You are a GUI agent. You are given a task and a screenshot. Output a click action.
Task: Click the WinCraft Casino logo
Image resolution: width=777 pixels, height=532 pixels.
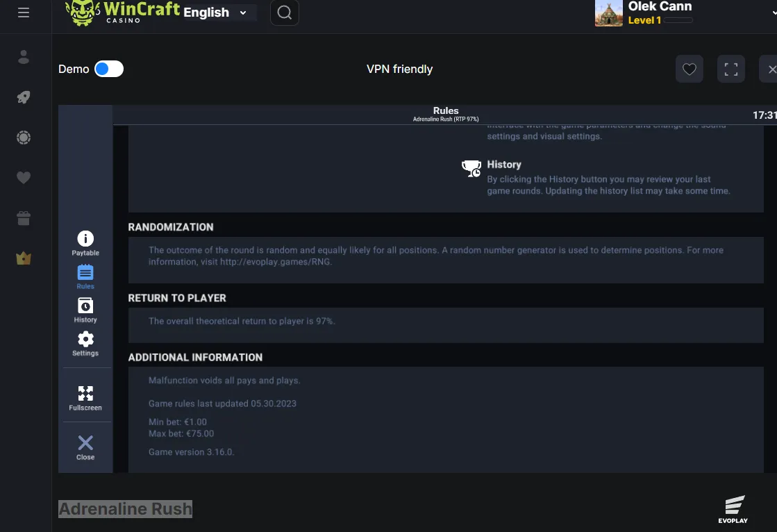click(122, 13)
